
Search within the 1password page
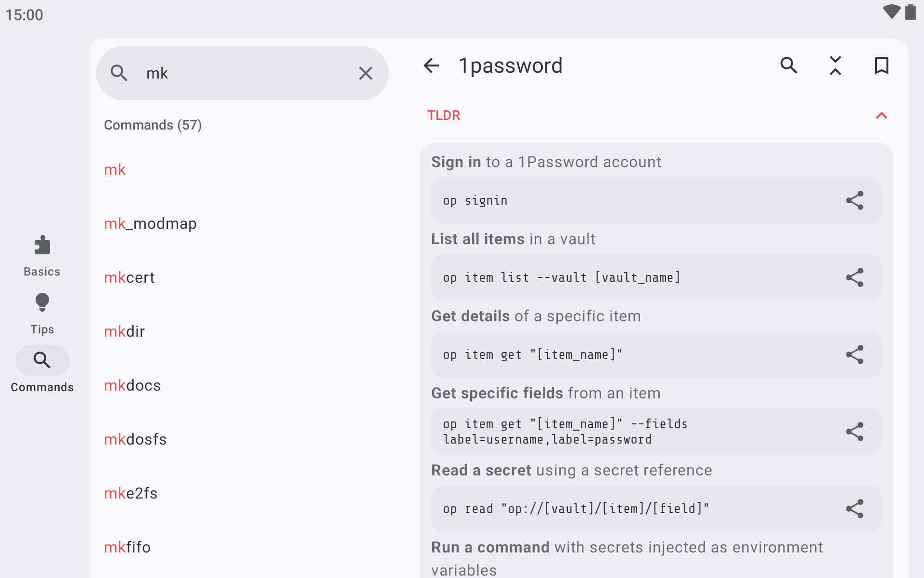789,66
